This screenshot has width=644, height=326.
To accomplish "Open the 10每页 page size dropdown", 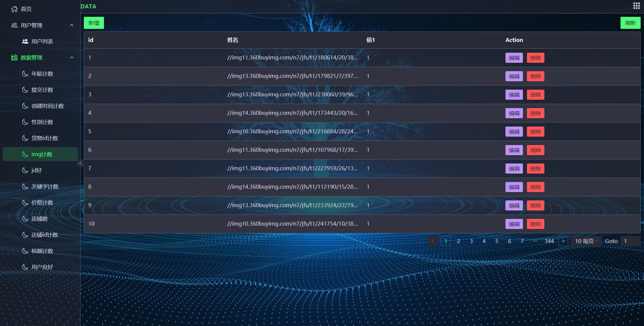I will pyautogui.click(x=586, y=241).
